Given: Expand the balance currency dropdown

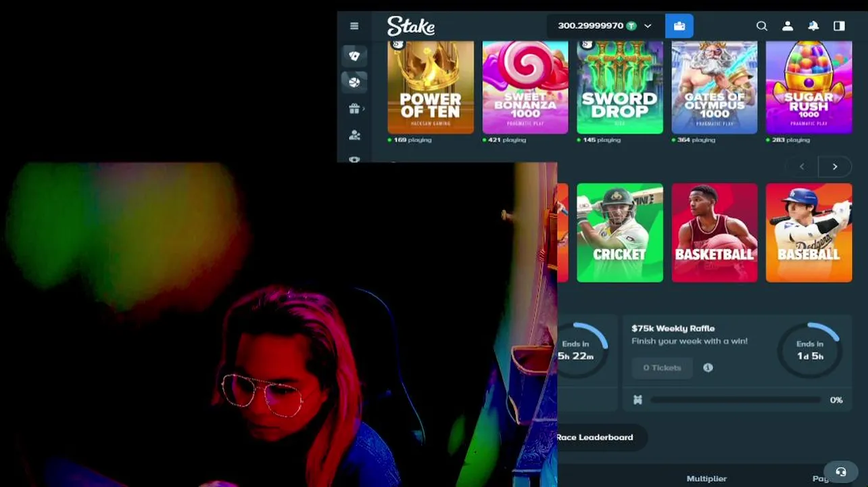Looking at the screenshot, I should [x=648, y=26].
